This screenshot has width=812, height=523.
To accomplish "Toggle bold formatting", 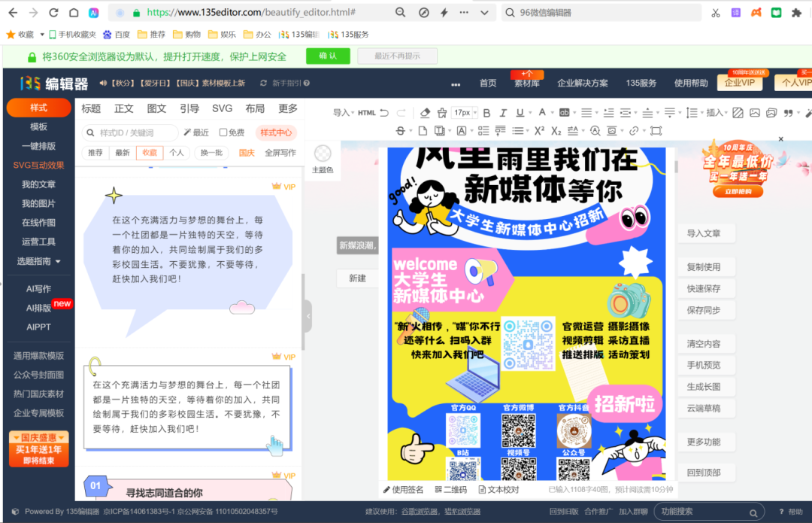I will 486,112.
